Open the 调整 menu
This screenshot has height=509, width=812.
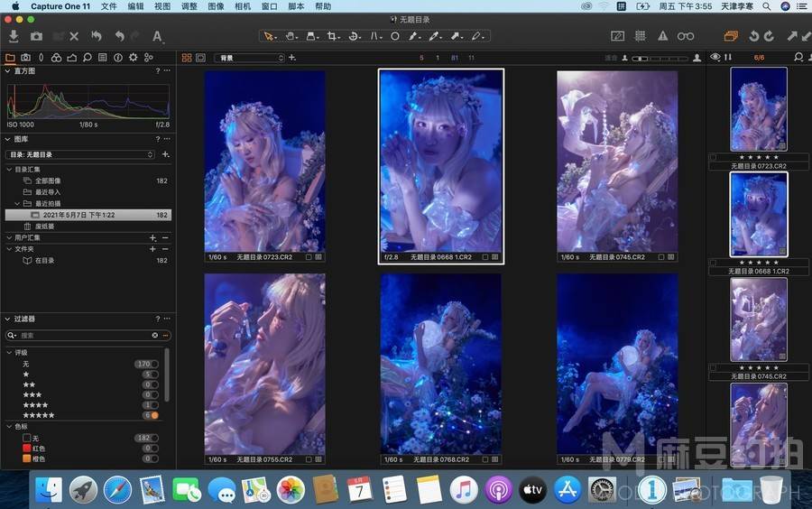point(189,6)
